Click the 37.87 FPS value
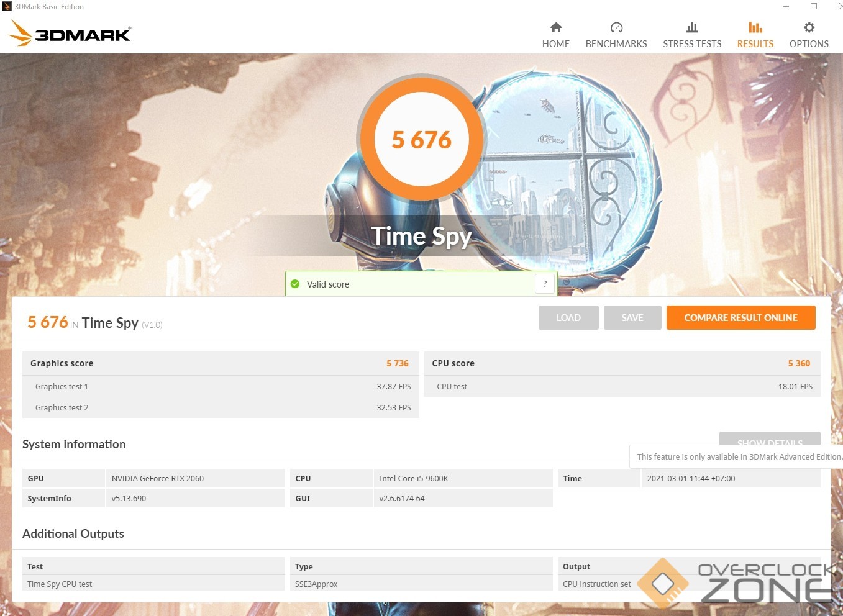 click(x=394, y=386)
